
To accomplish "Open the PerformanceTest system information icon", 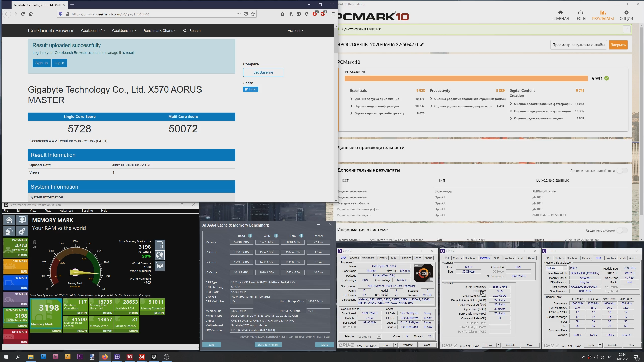I will pyautogui.click(x=22, y=220).
